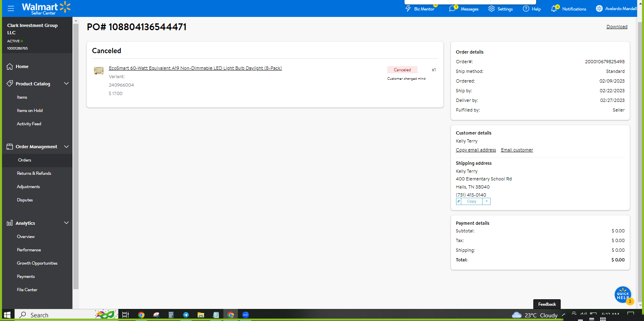Open Biz Mentor lightning icon
The width and height of the screenshot is (644, 321).
[408, 8]
